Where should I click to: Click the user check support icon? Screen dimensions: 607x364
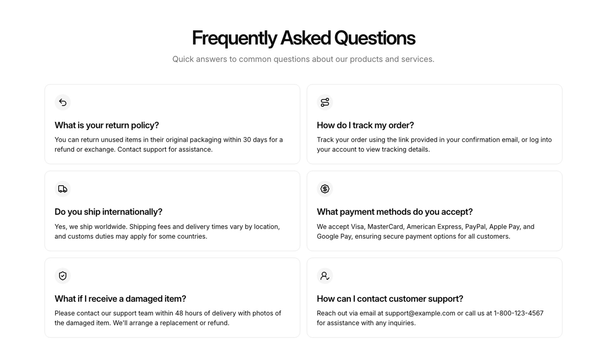coord(325,276)
